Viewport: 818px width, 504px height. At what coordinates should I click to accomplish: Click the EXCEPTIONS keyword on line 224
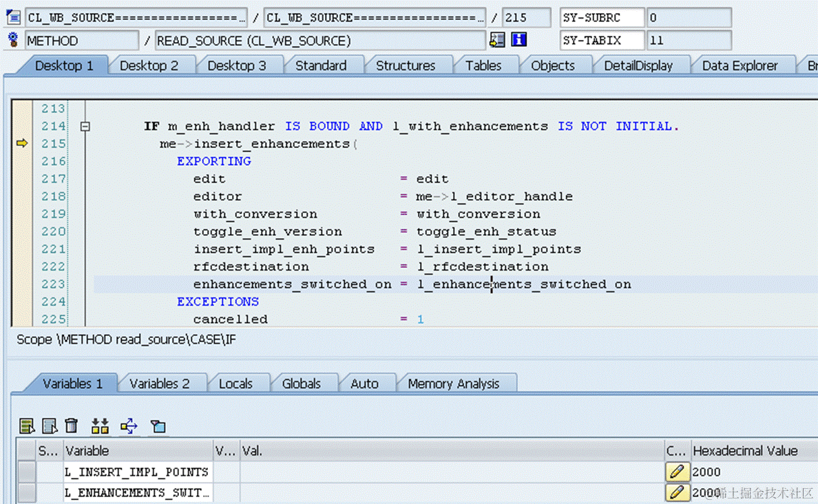click(x=218, y=302)
